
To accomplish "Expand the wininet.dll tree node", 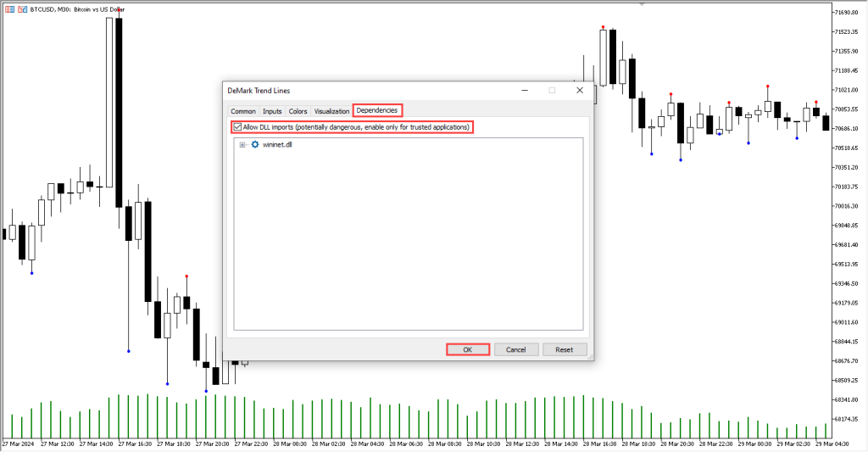I will tap(242, 144).
